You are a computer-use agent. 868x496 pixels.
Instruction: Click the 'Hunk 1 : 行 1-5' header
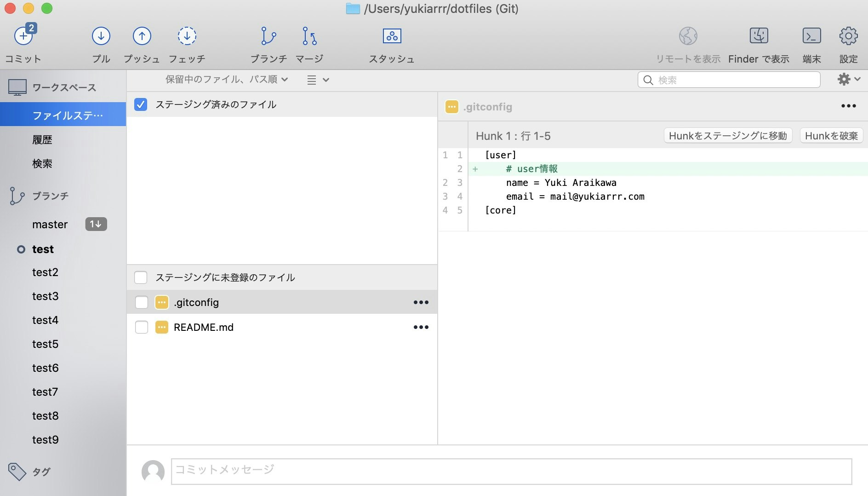click(513, 136)
